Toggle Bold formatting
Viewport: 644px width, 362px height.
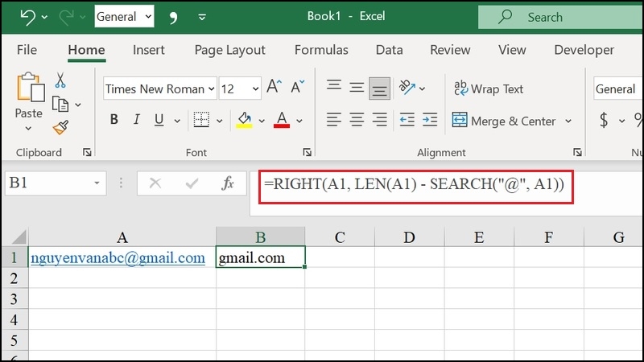click(114, 120)
